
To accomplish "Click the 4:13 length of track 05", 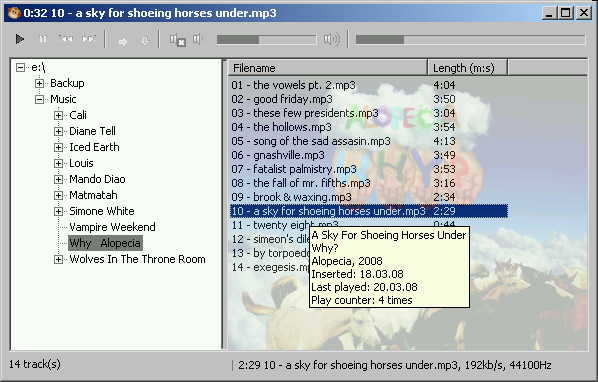I will pyautogui.click(x=444, y=141).
